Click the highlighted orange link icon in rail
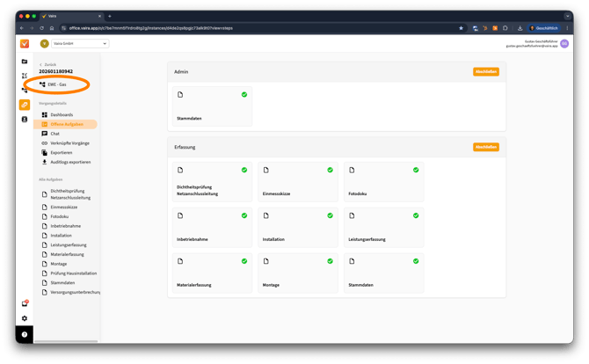The width and height of the screenshot is (589, 364). [25, 105]
